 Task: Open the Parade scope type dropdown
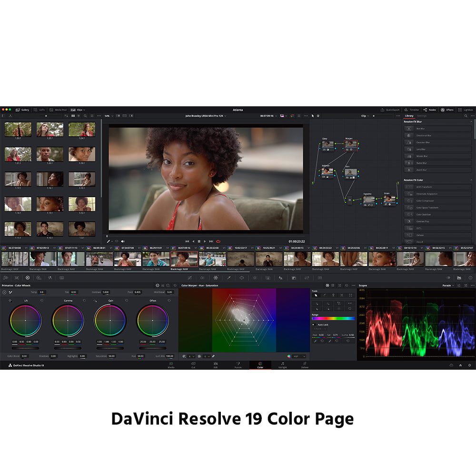coord(448,285)
